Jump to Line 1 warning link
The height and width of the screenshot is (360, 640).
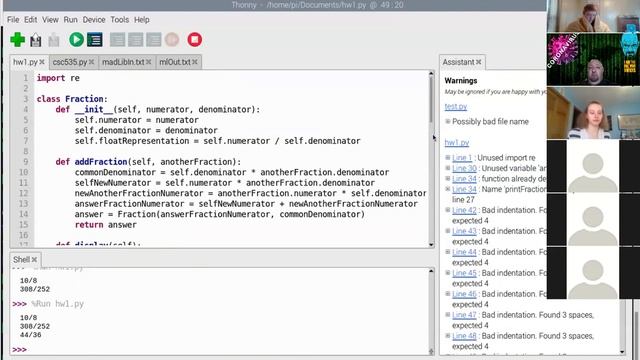pos(462,158)
